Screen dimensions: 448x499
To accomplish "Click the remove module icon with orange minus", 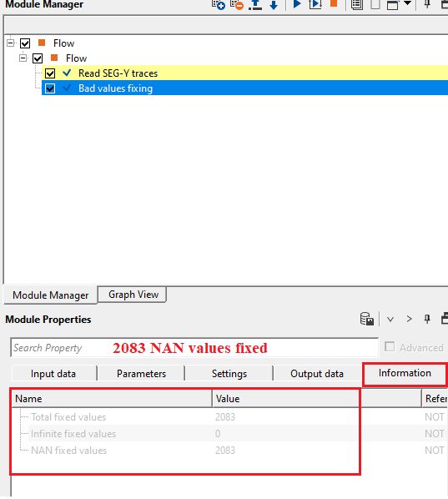I will [x=237, y=4].
